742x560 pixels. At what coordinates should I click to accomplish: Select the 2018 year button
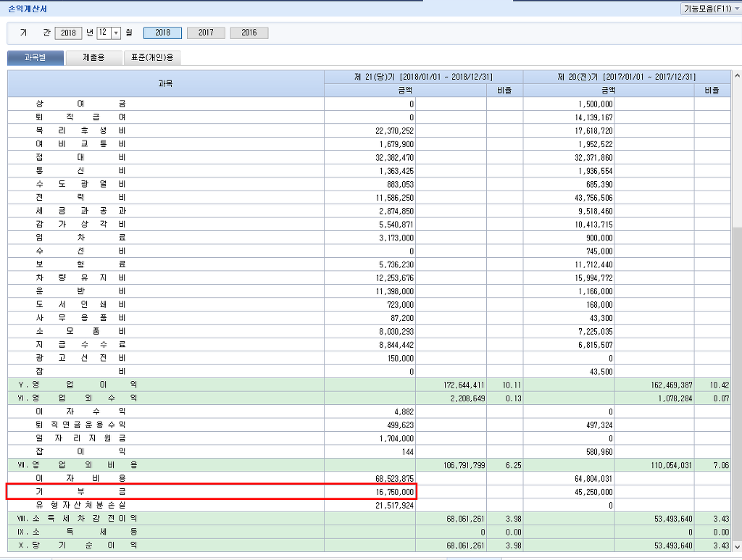click(x=162, y=33)
